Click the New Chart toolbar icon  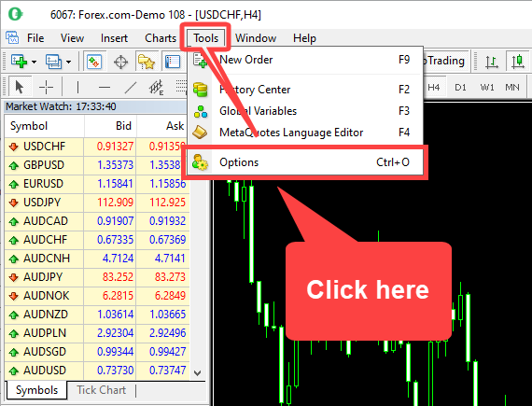pos(19,62)
